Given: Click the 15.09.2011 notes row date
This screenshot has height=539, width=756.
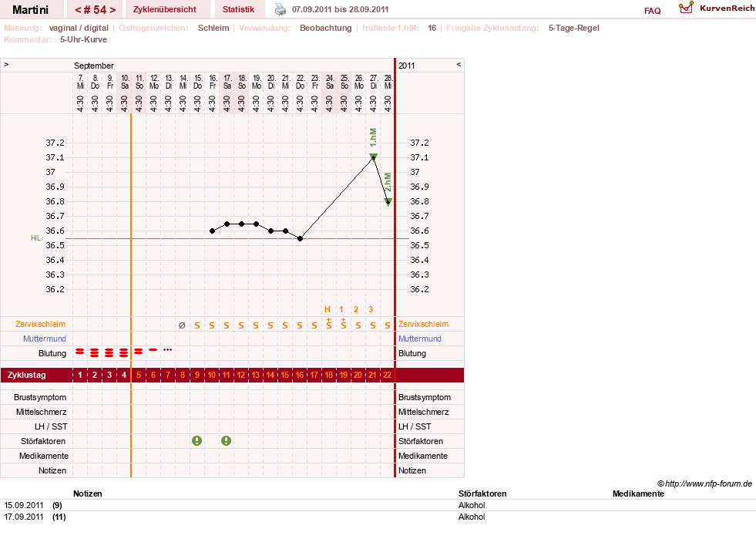Looking at the screenshot, I should [x=24, y=505].
